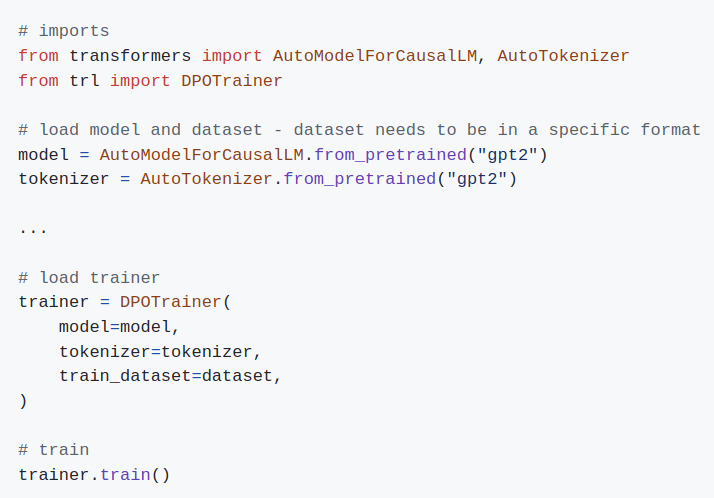The image size is (714, 498).
Task: Click the 'train()' method call
Action: point(135,475)
